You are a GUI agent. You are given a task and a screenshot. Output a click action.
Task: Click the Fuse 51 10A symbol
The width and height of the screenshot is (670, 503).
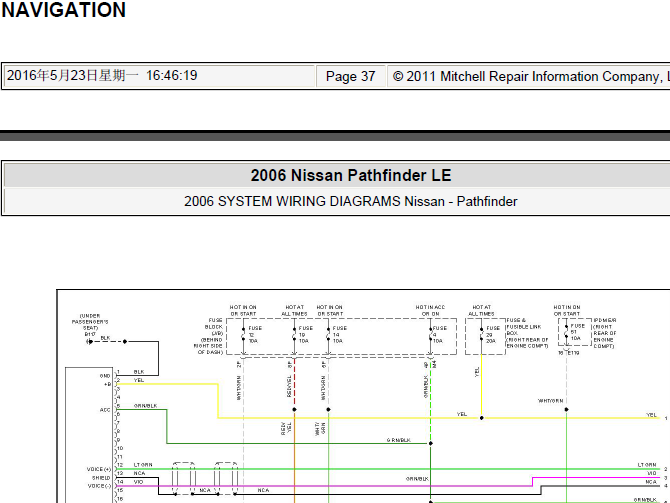(x=566, y=331)
